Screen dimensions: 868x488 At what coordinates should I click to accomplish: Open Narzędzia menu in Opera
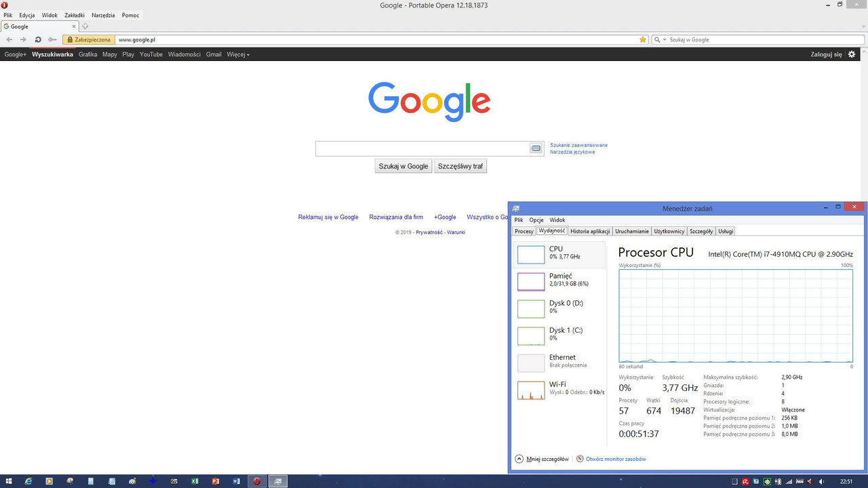point(104,15)
